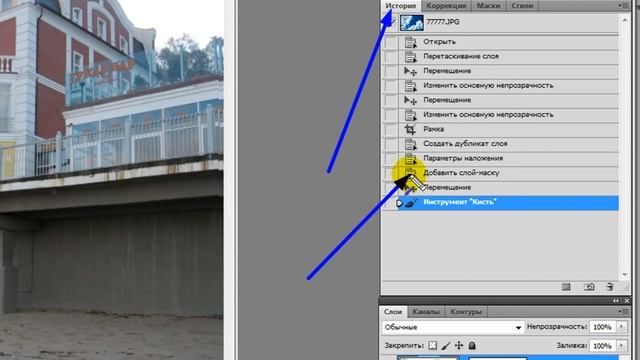Select the "Параметры наложения" state label

coord(463,158)
